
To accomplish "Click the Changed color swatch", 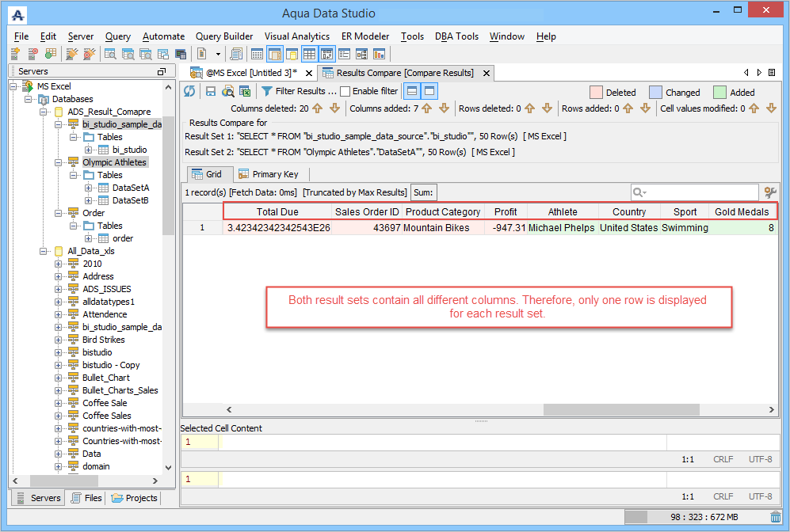I will [655, 92].
